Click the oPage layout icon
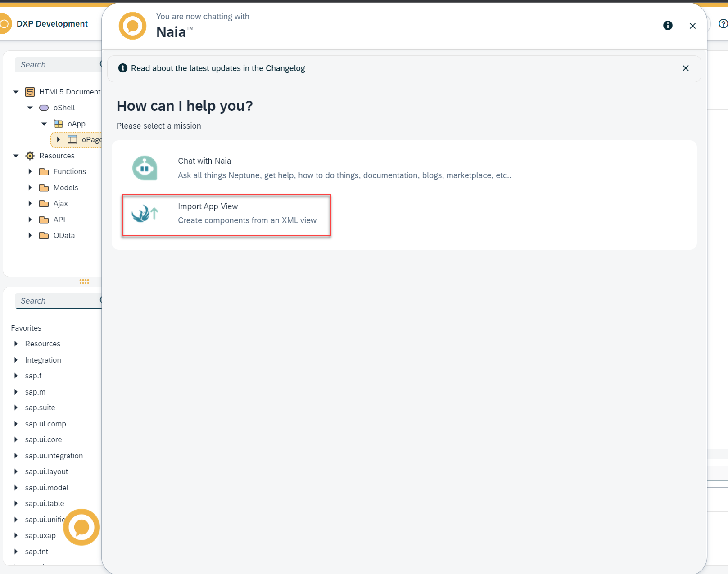 (x=72, y=139)
